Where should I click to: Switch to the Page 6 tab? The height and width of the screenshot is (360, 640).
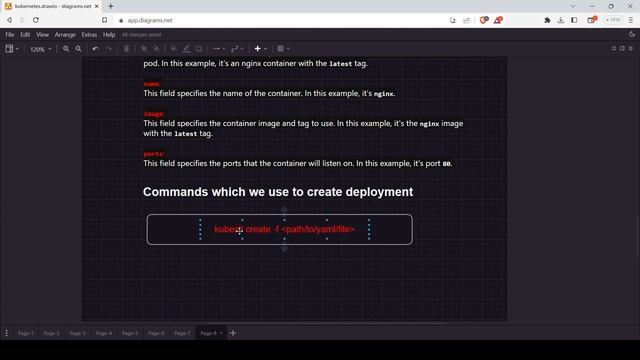pos(156,333)
